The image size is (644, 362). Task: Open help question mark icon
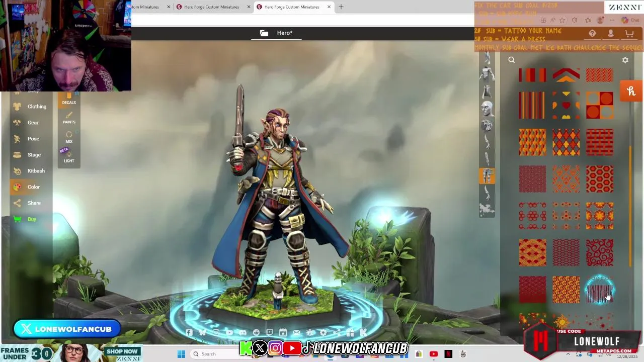[x=592, y=33]
